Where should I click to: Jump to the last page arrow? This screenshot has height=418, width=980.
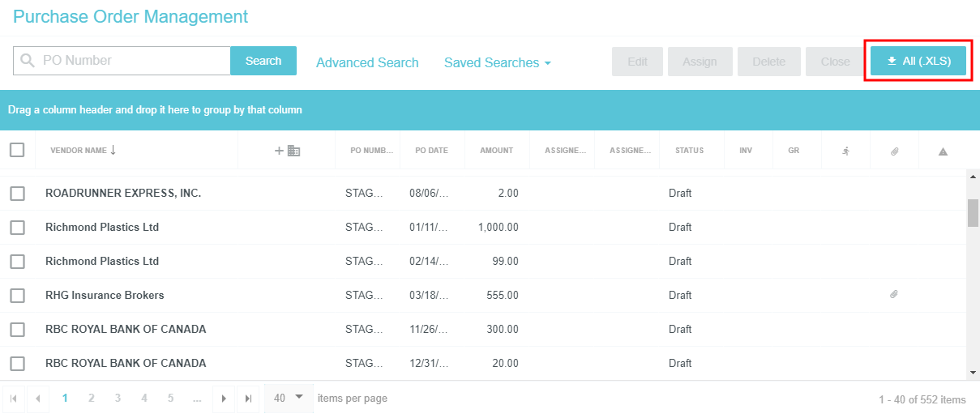pos(248,399)
